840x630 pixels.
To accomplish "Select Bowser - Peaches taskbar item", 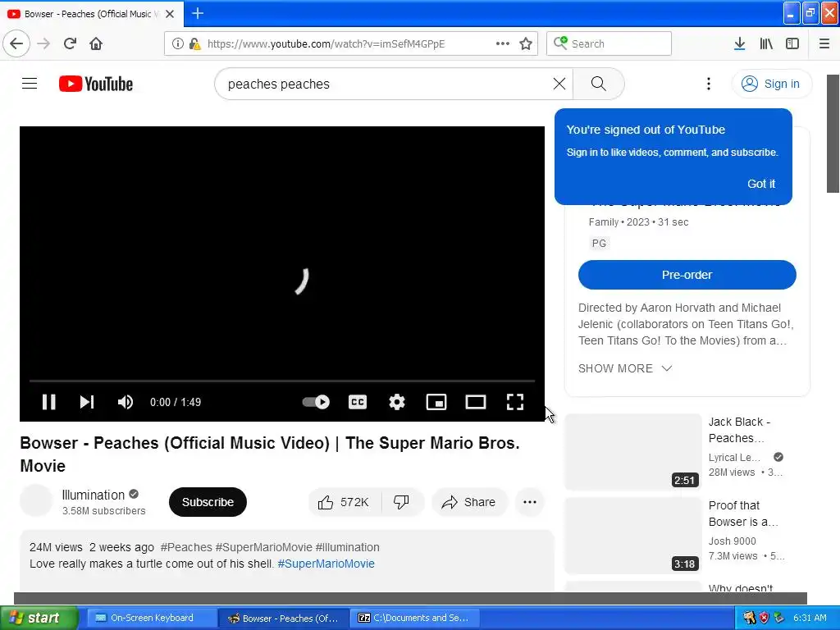I will 284,618.
